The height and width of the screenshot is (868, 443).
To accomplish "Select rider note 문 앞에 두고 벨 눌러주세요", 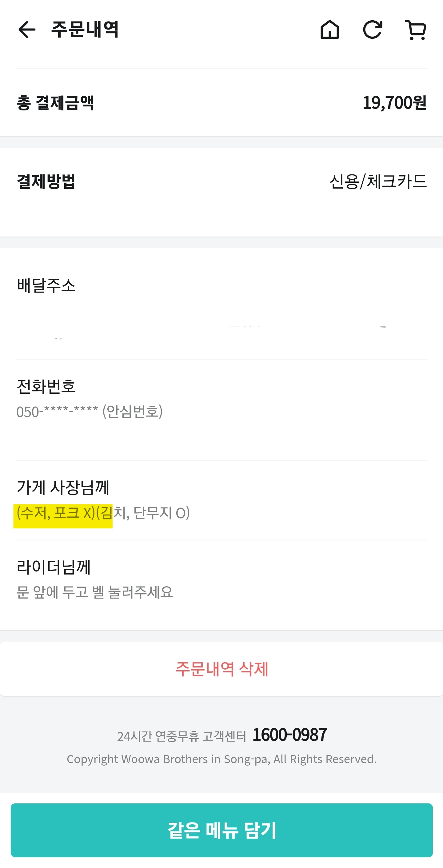I will coord(94,592).
